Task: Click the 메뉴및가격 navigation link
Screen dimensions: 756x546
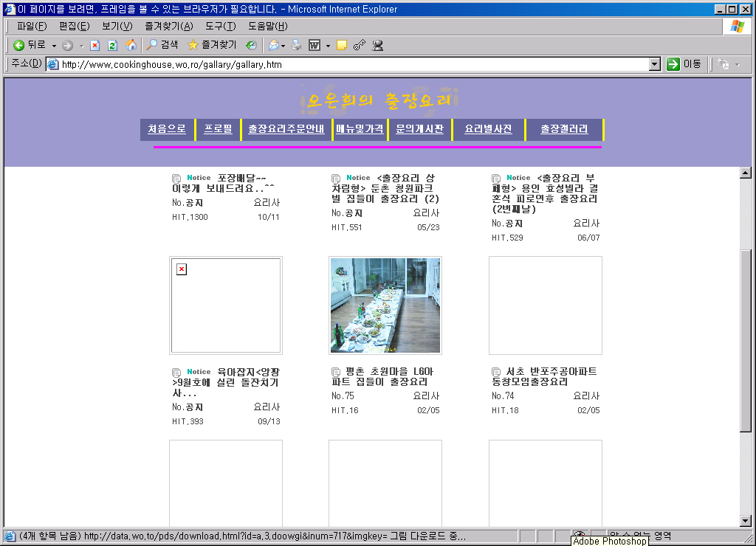Action: pos(360,129)
